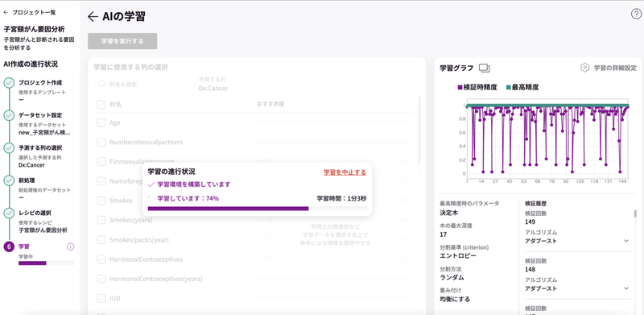Click the 学習しています：74% status text
Viewport: 644px width, 315px height.
pos(188,198)
